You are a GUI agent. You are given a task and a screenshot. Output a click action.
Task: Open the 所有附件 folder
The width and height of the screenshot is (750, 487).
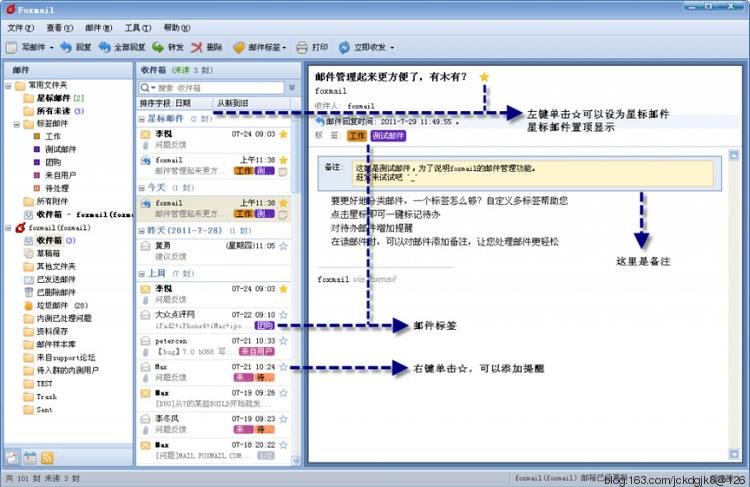(46, 201)
